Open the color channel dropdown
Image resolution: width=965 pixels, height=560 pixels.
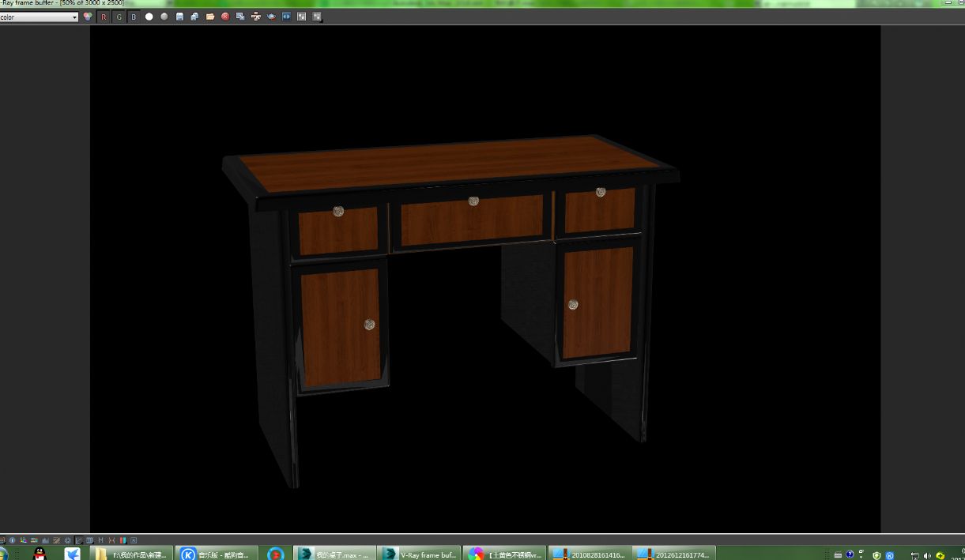[39, 17]
